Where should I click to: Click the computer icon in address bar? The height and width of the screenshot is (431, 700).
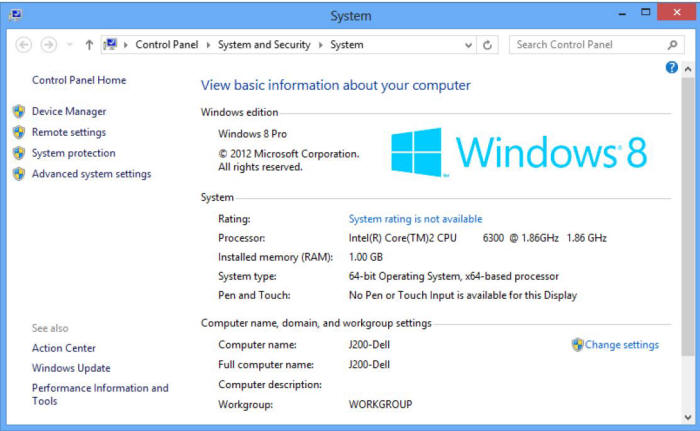(110, 44)
